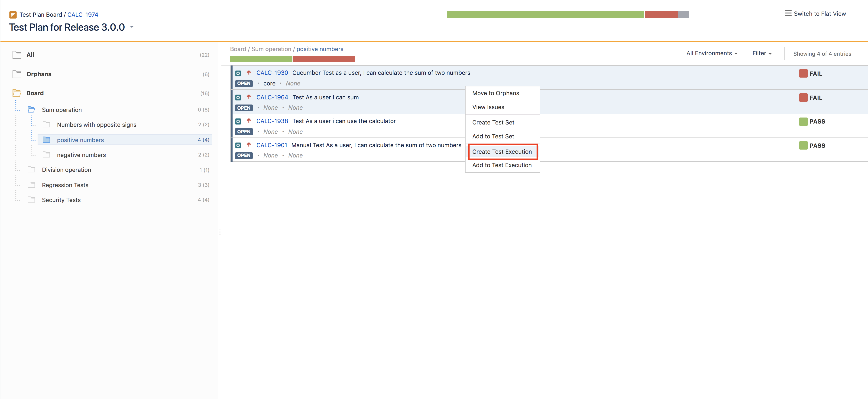
Task: Click the OPEN status label of CALC-1901
Action: (244, 155)
